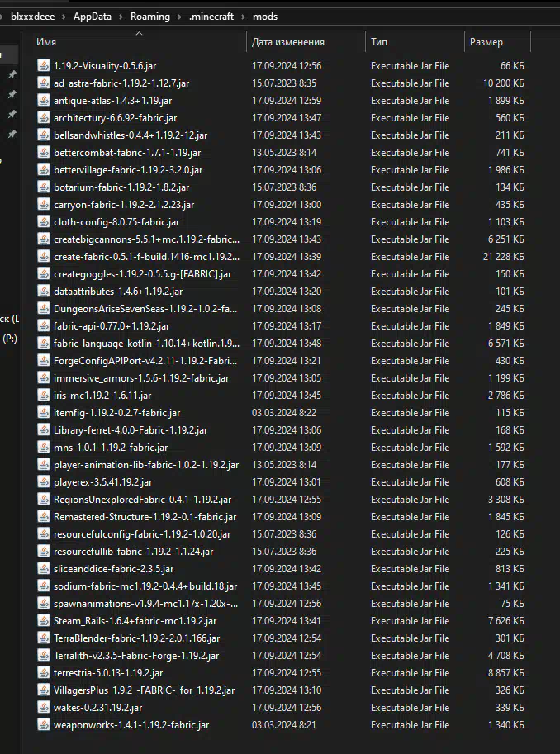
Task: Click the jar icon of Library-ferret-4.0.0-Fabric-1.19.2.jar
Action: [x=44, y=429]
